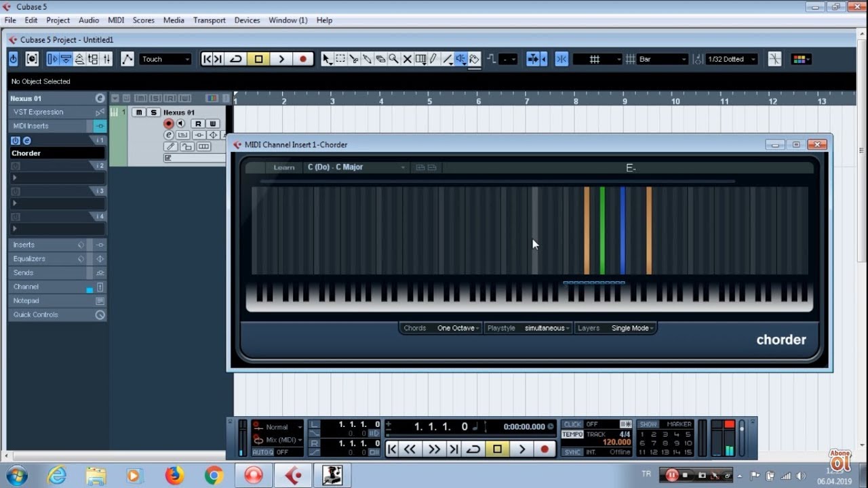Toggle Chorder insert power button in inspector
Viewport: 868px width, 488px height.
[15, 140]
